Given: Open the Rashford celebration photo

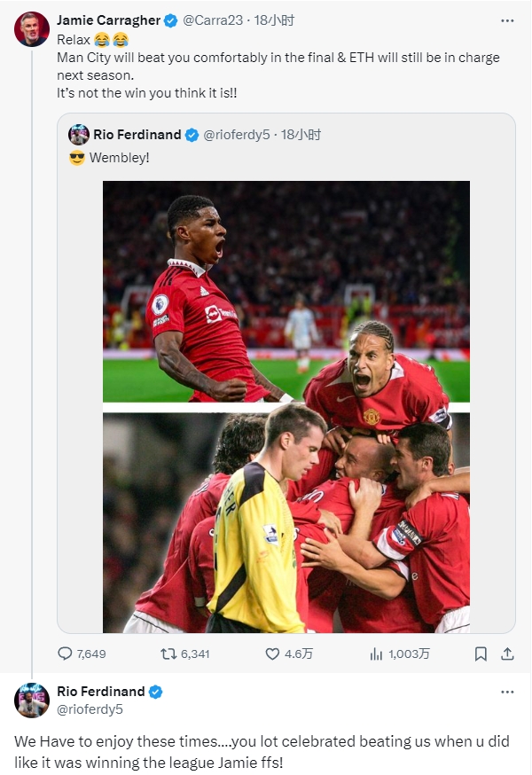Looking at the screenshot, I should (286, 292).
